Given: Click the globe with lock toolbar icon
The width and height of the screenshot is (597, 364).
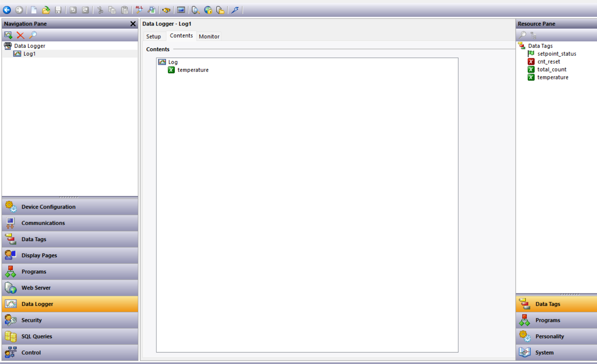Looking at the screenshot, I should pos(208,10).
